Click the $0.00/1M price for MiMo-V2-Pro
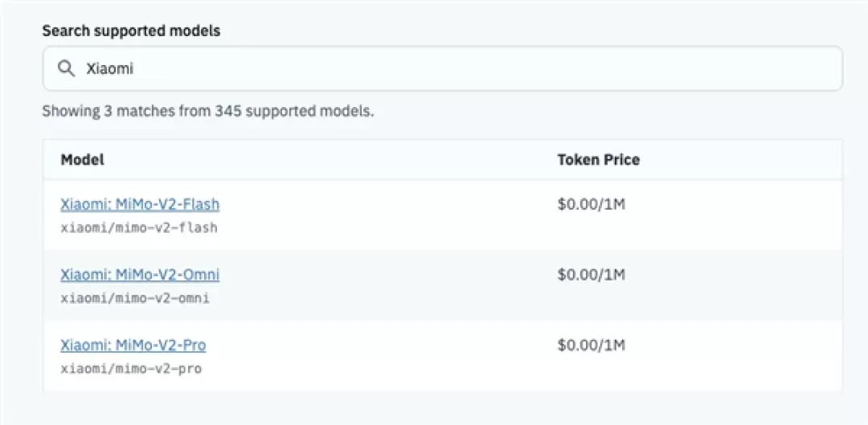The image size is (868, 425). 592,345
